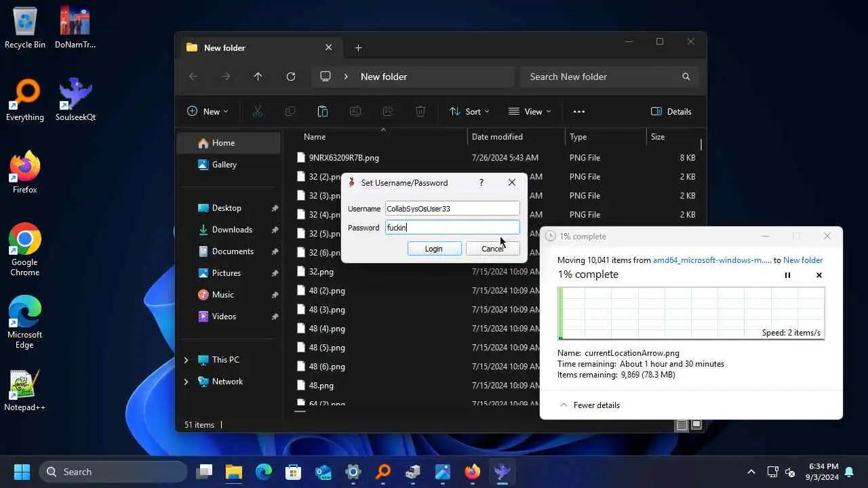Open Task View on taskbar

[204, 472]
